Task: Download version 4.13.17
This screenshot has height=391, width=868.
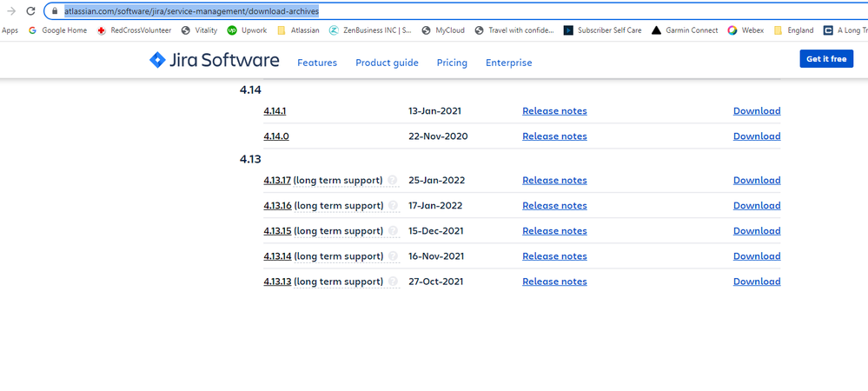Action: click(757, 180)
